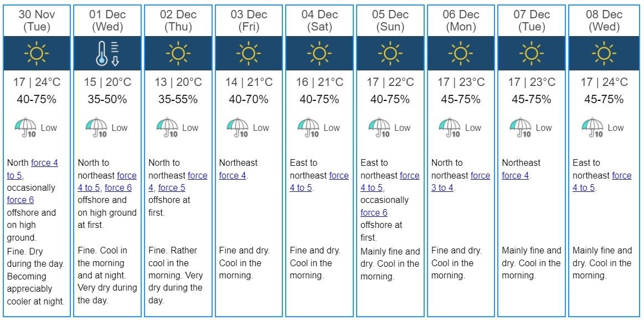The height and width of the screenshot is (320, 644).
Task: Click the sun icon under 03 Dec (Fri)
Action: [249, 53]
